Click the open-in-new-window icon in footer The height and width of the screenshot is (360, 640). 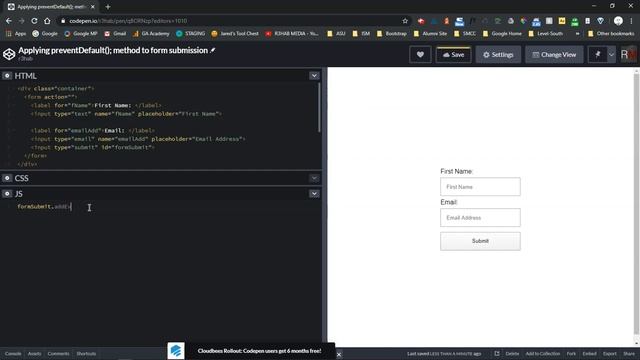point(497,354)
